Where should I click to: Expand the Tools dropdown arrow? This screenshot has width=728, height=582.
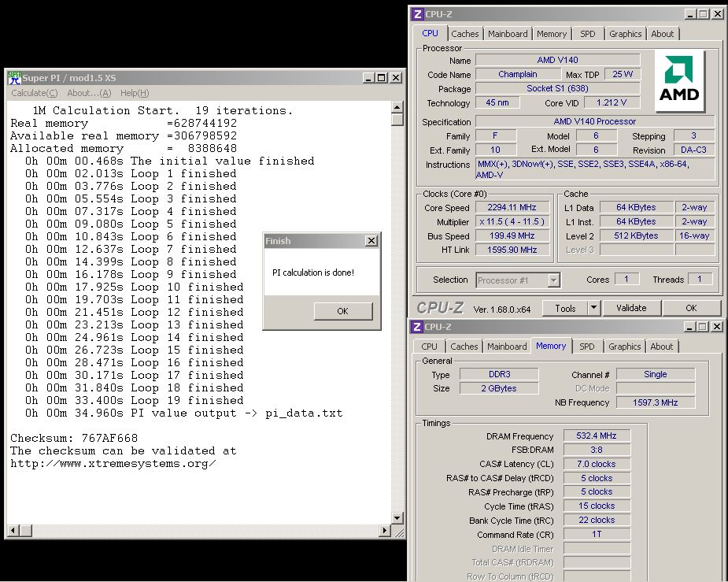point(594,309)
